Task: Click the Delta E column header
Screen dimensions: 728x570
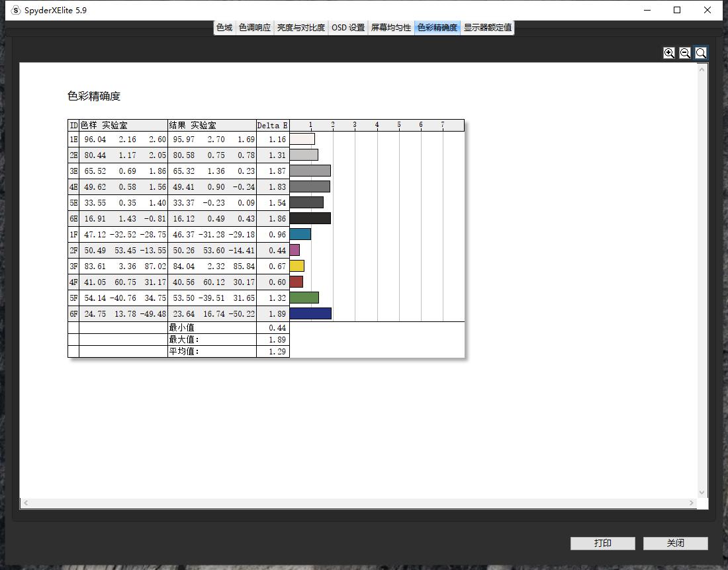Action: pos(273,126)
